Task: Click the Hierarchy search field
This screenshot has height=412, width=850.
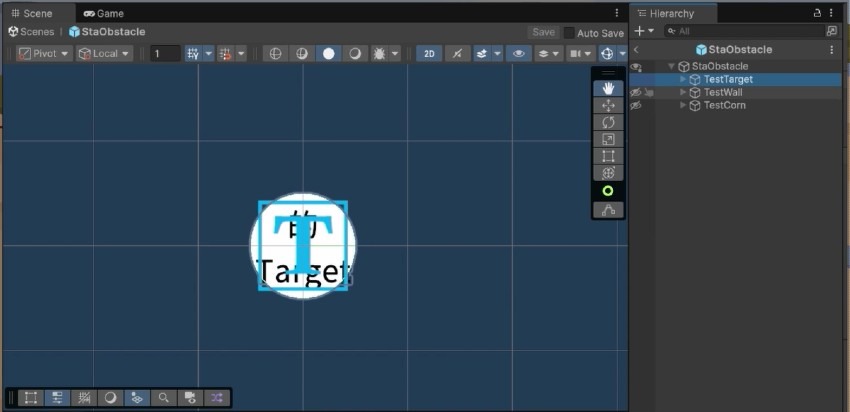Action: (x=750, y=31)
